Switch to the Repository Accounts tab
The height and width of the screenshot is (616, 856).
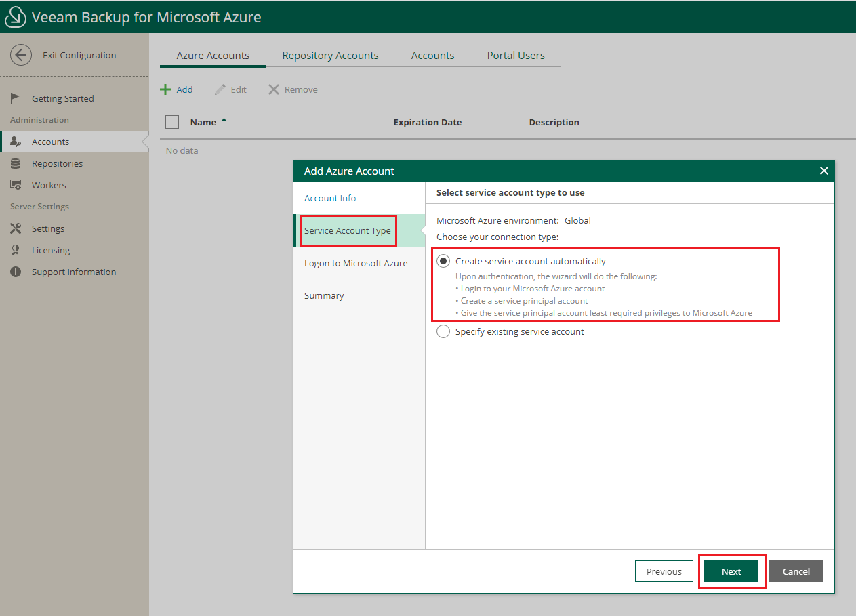pyautogui.click(x=331, y=56)
